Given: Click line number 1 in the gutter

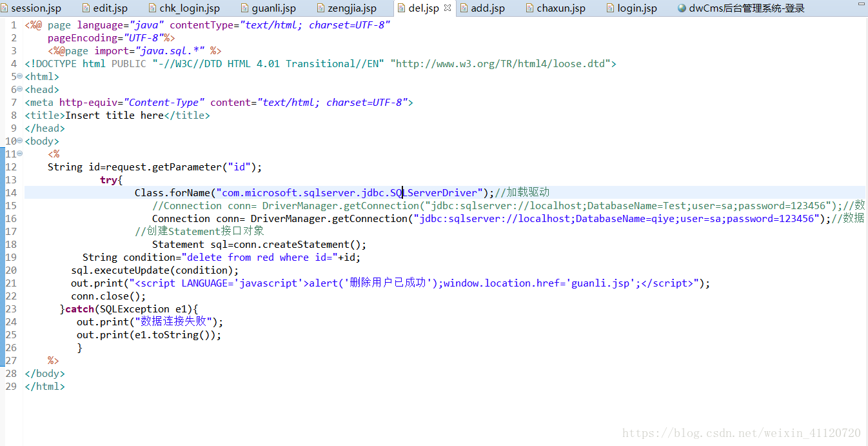Looking at the screenshot, I should point(14,25).
